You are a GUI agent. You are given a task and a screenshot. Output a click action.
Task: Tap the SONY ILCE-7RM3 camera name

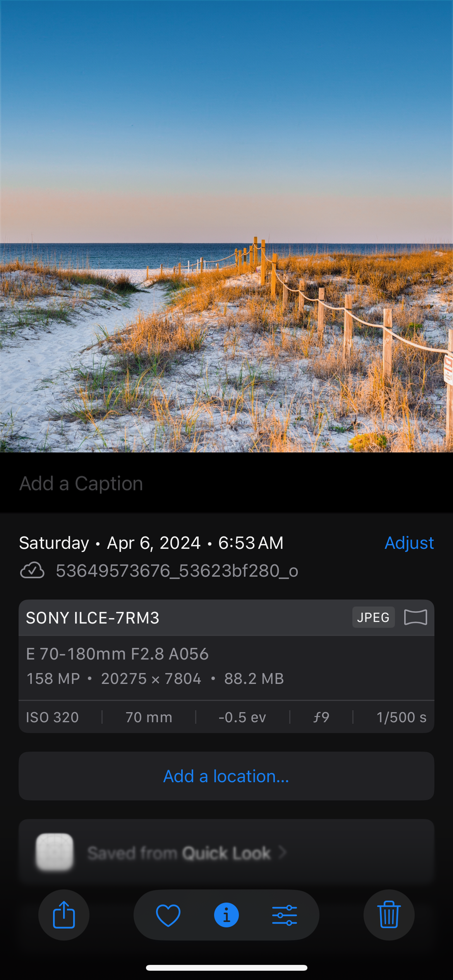(x=93, y=618)
